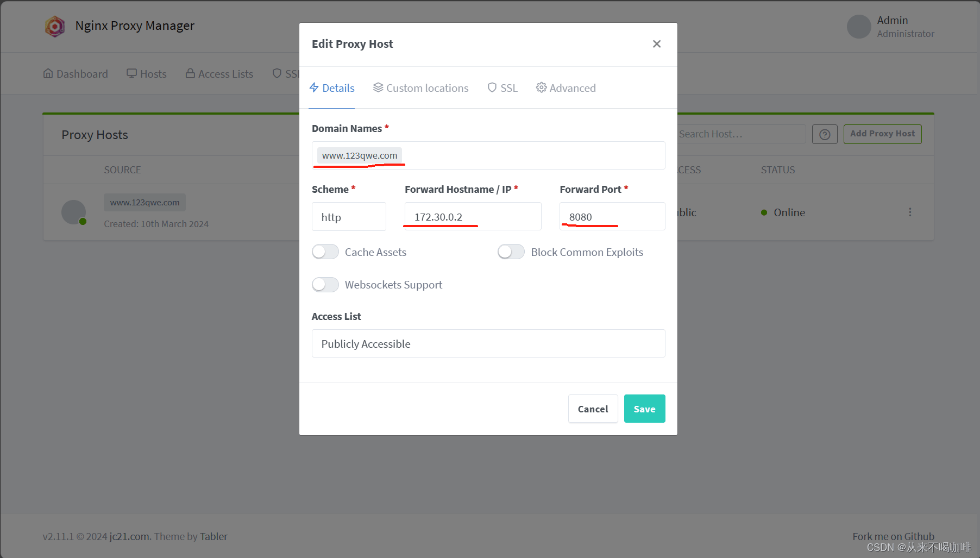The width and height of the screenshot is (980, 558).
Task: Click the proxy host row avatar
Action: click(x=73, y=212)
